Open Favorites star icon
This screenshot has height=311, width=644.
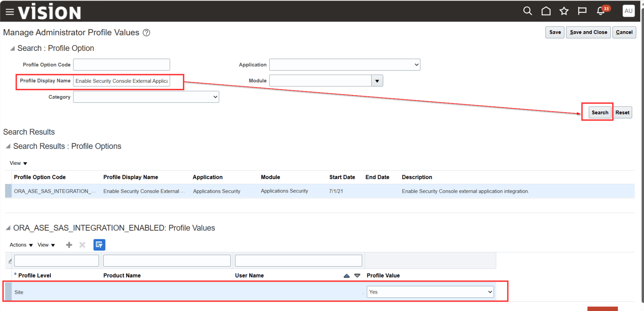tap(564, 11)
